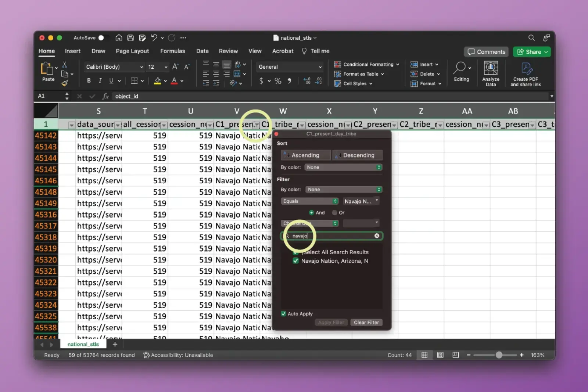
Task: Open the Choose One condition dropdown
Action: click(309, 223)
